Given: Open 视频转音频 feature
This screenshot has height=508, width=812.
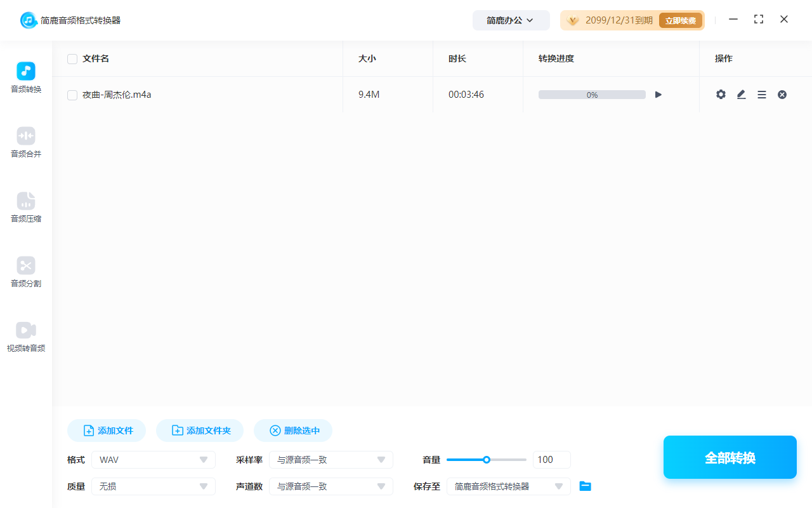Looking at the screenshot, I should pyautogui.click(x=25, y=335).
